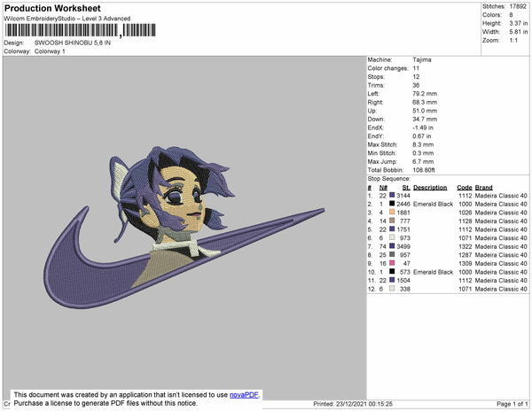Click the Total Bobbin value "108.80ft"
532x411 pixels.
(x=424, y=170)
